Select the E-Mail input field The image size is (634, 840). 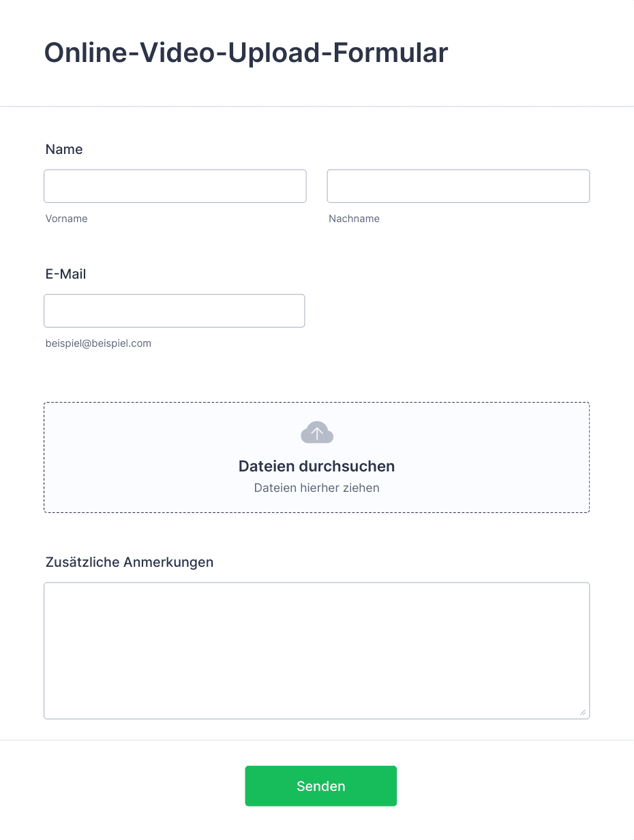175,311
